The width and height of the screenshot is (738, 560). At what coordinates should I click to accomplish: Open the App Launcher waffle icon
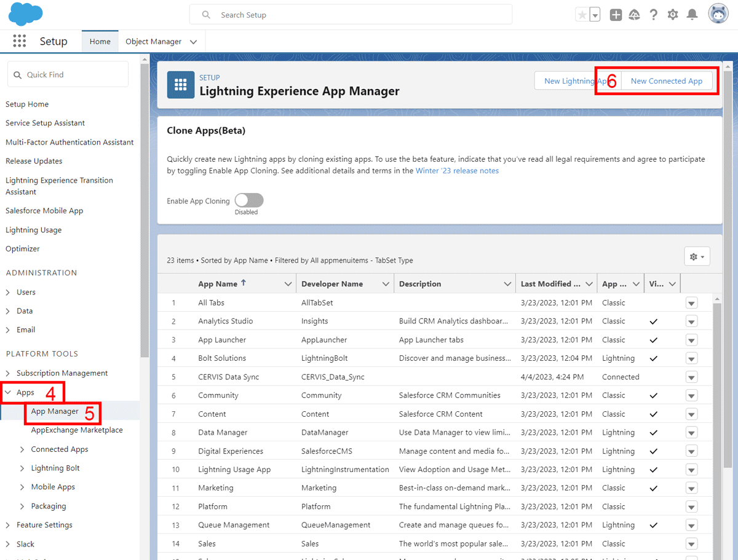click(19, 41)
